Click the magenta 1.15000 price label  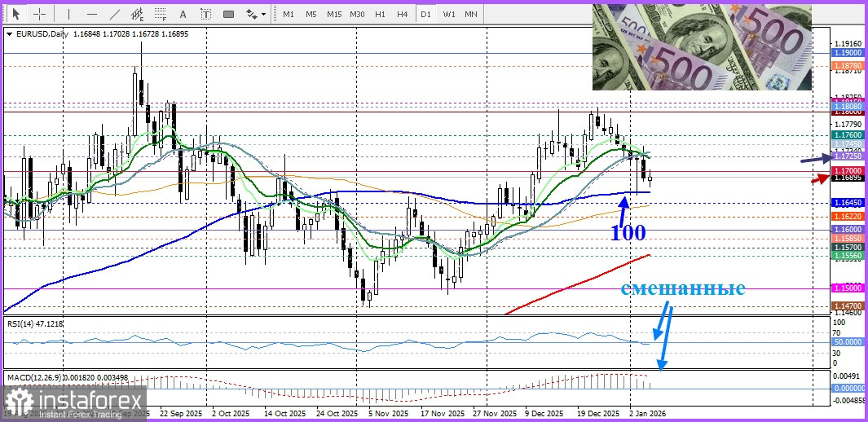pos(848,288)
